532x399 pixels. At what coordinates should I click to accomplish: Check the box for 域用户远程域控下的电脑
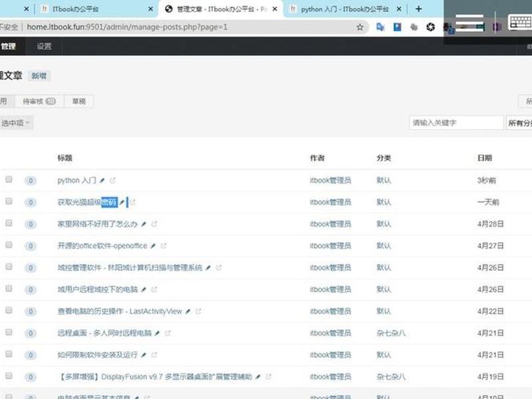[x=9, y=289]
